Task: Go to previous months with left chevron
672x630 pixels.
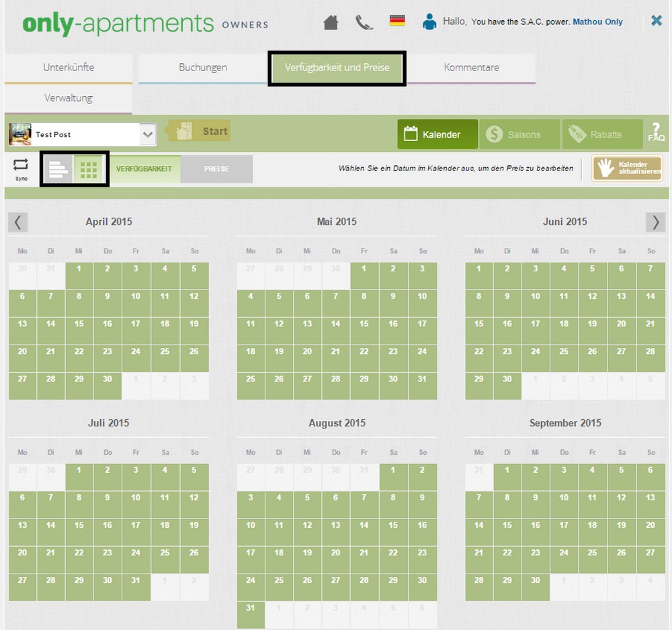Action: pos(18,222)
